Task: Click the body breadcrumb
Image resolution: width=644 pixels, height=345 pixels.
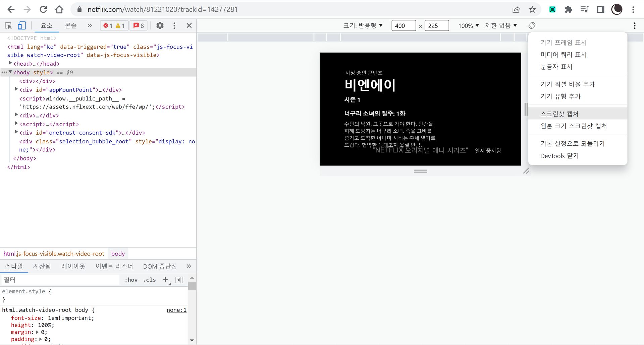Action: (118, 254)
